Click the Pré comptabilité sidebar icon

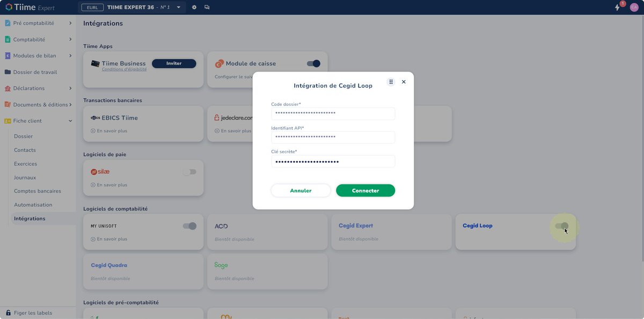pos(8,23)
